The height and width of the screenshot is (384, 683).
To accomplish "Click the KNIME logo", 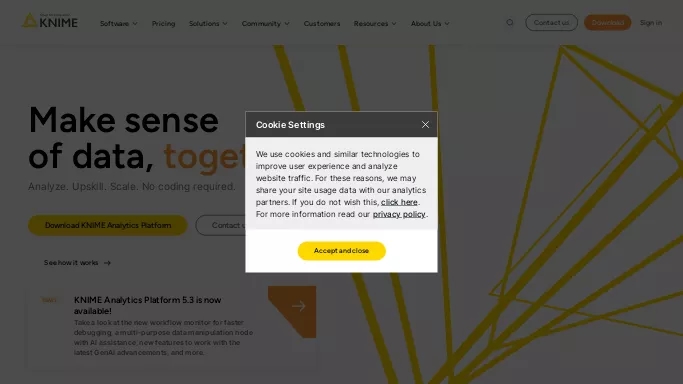I will [x=50, y=21].
